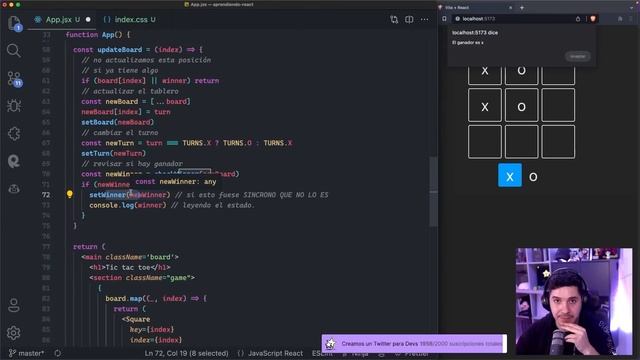Click the compare changes icon in editor toolbar
Viewport: 640px width, 360px height.
pyautogui.click(x=394, y=19)
